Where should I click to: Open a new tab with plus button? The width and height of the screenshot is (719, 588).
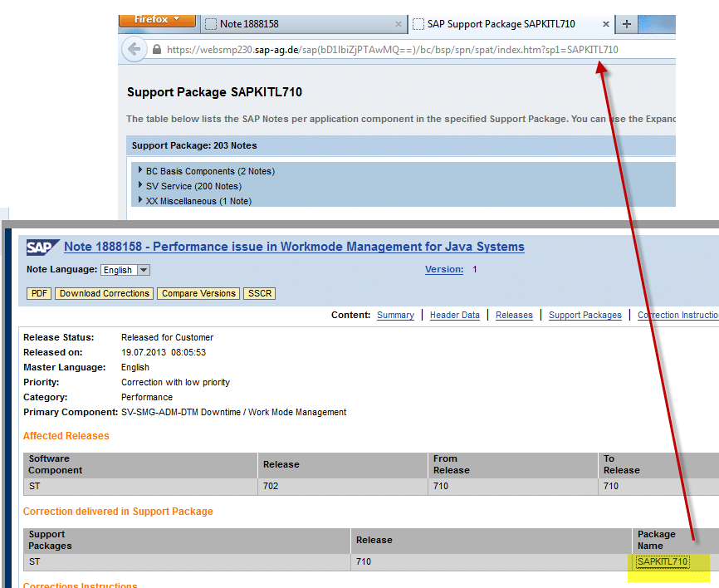click(x=627, y=24)
